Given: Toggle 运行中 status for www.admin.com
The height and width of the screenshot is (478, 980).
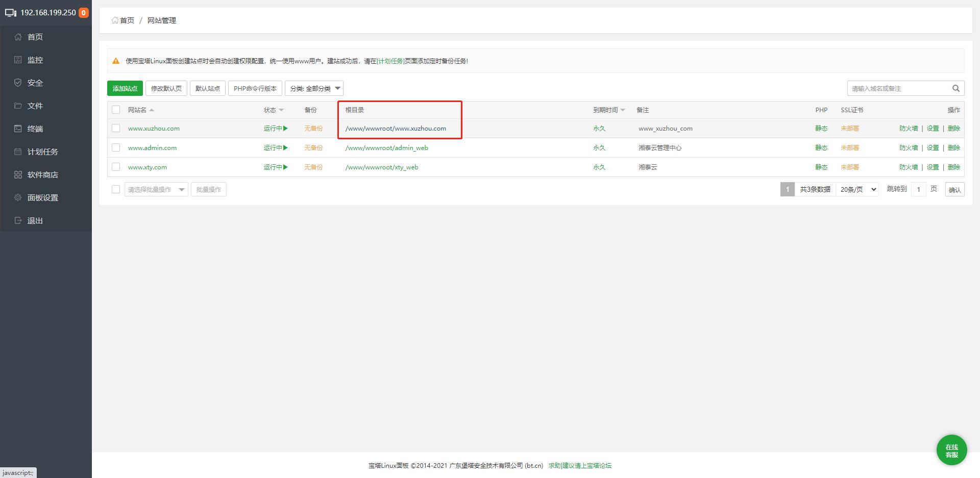Looking at the screenshot, I should 276,148.
